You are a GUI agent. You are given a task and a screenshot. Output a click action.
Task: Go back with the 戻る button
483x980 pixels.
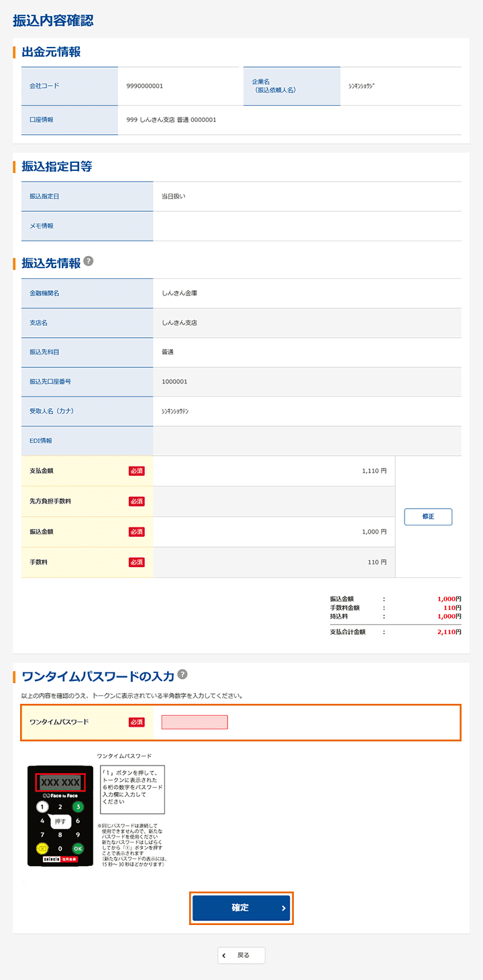point(241,955)
